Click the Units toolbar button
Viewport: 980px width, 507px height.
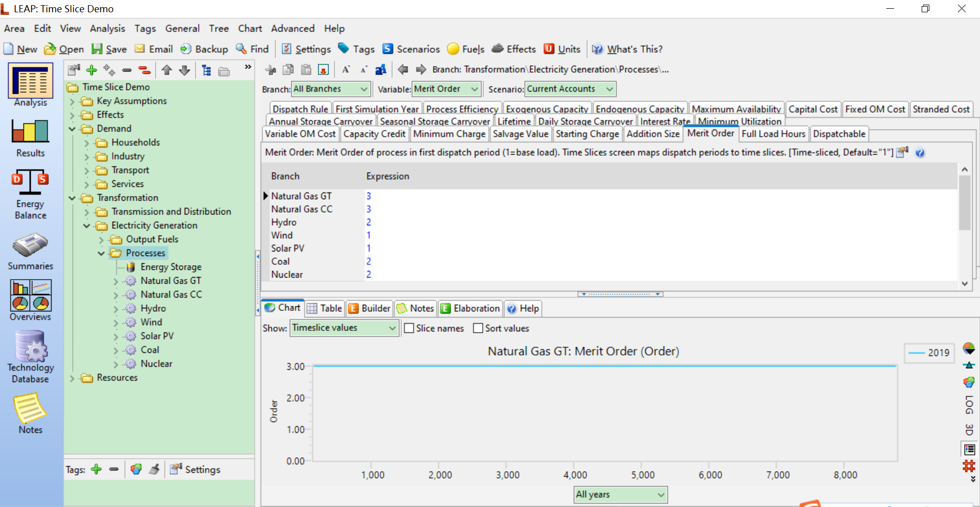[562, 49]
